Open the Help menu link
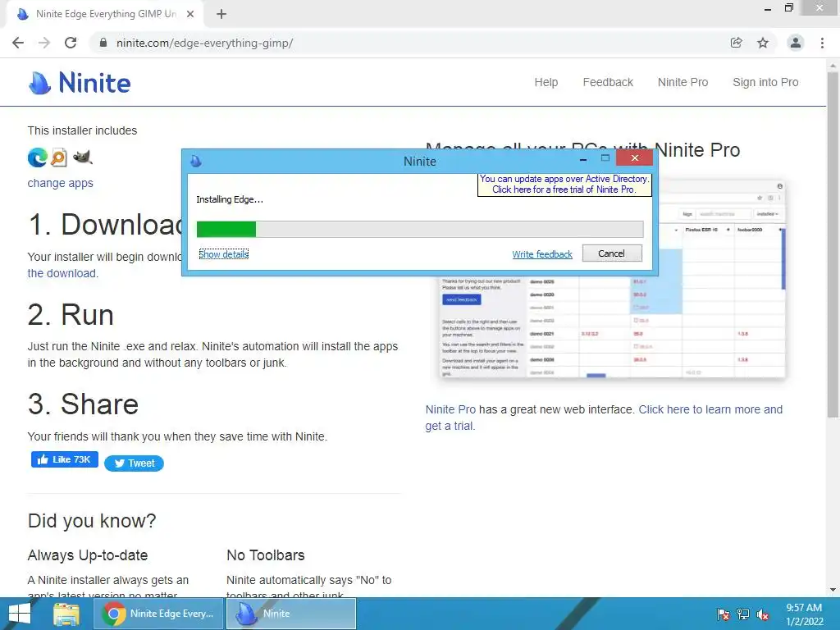 point(546,82)
